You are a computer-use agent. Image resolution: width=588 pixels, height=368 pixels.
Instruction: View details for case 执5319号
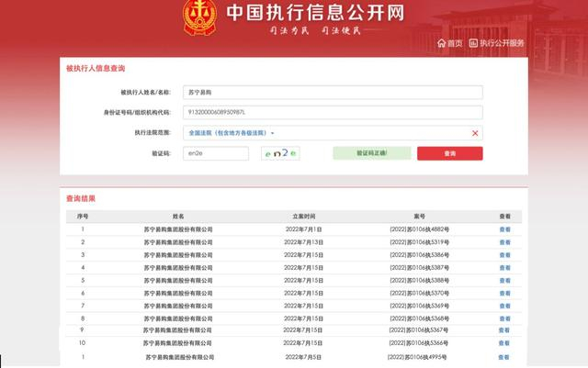[x=504, y=242]
